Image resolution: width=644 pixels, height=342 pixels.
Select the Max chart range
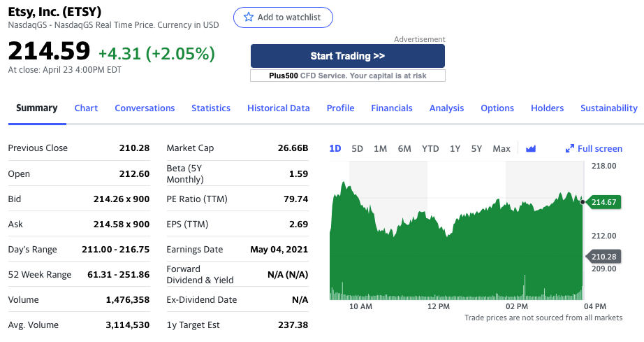point(502,148)
